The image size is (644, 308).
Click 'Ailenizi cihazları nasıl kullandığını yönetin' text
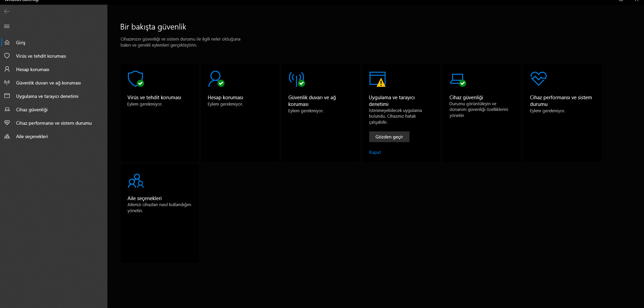[159, 207]
